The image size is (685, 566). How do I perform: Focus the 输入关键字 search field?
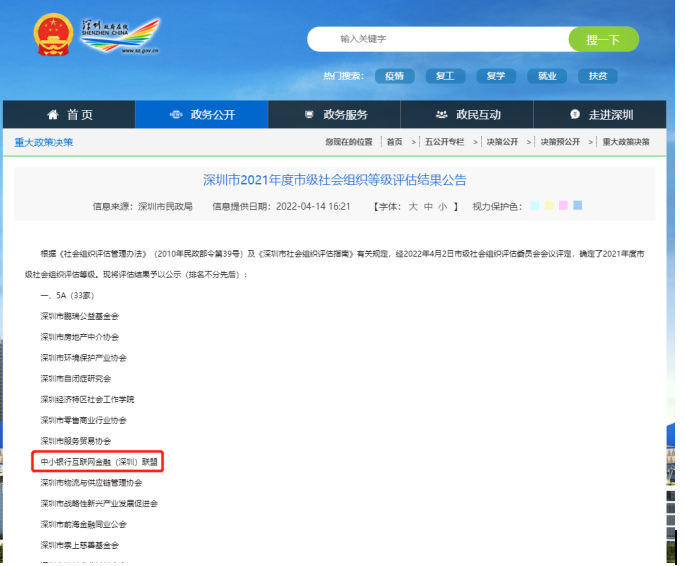tap(438, 39)
